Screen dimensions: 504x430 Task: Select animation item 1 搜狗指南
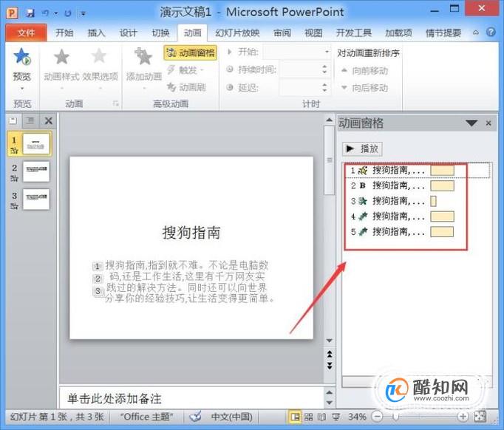tap(418, 171)
